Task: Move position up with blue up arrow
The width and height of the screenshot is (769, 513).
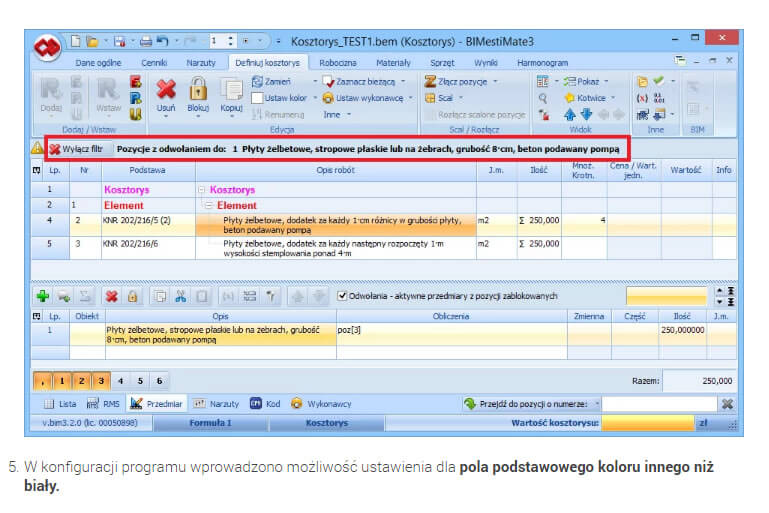Action: click(x=569, y=114)
